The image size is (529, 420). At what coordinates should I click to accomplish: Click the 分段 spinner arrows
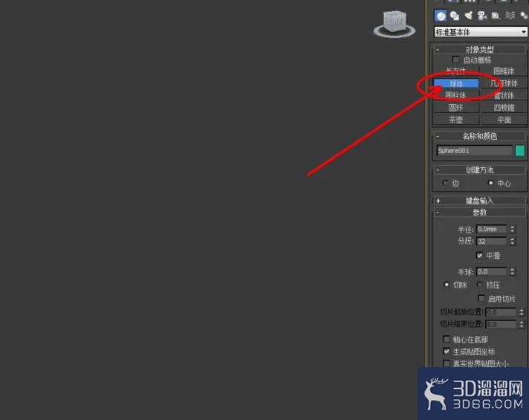tap(513, 241)
